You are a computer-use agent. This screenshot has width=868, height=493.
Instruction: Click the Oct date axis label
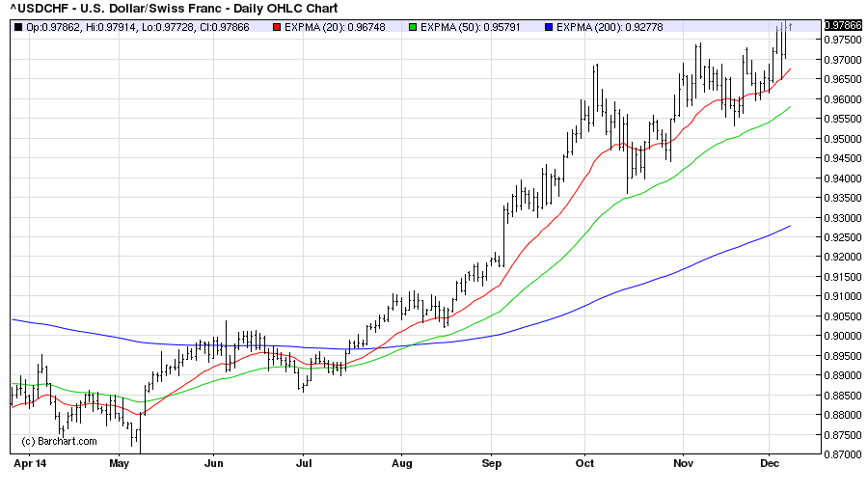click(585, 463)
